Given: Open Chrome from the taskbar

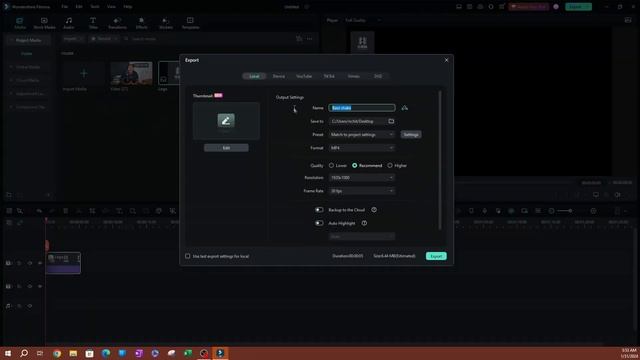Looking at the screenshot, I should [x=57, y=353].
